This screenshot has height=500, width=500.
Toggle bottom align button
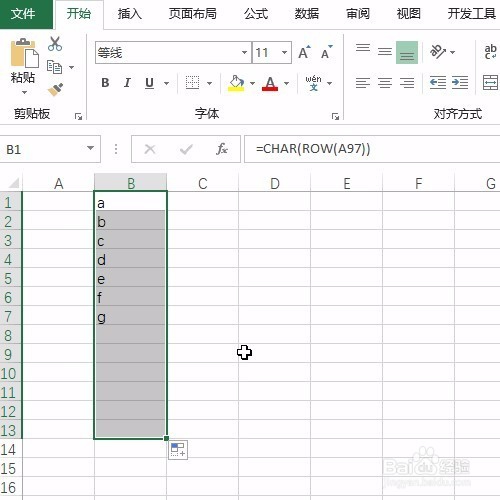pyautogui.click(x=407, y=52)
